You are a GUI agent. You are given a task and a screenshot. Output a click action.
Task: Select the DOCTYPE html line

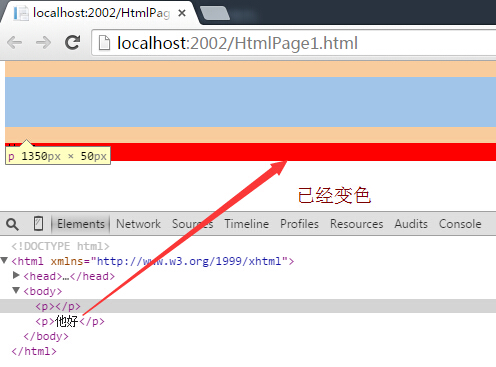point(60,246)
